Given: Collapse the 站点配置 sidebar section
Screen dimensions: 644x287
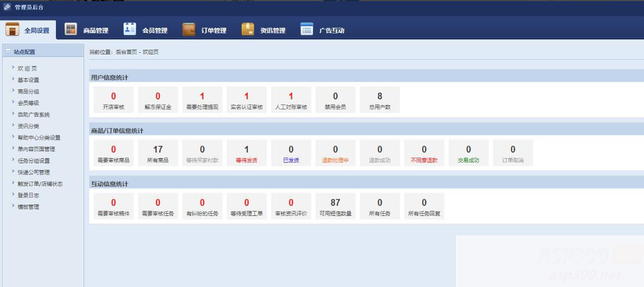Looking at the screenshot, I should pos(8,52).
